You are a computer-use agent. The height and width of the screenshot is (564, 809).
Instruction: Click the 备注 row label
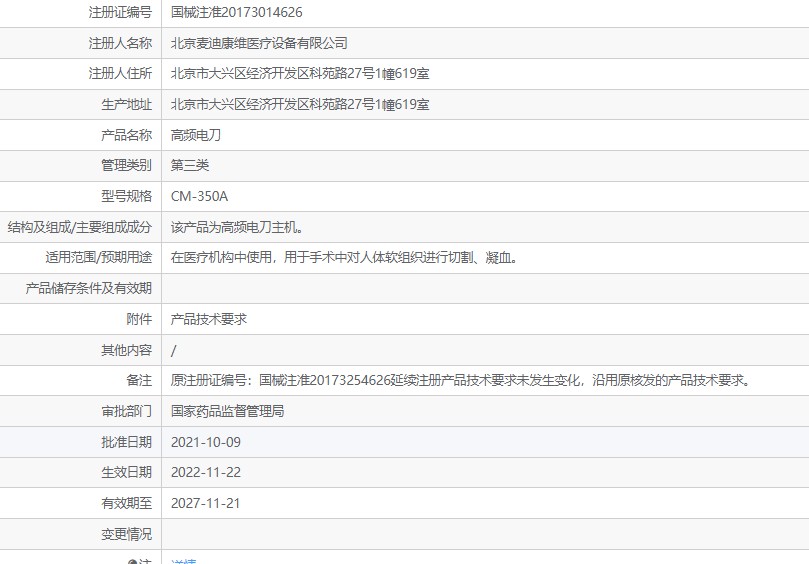coord(139,381)
